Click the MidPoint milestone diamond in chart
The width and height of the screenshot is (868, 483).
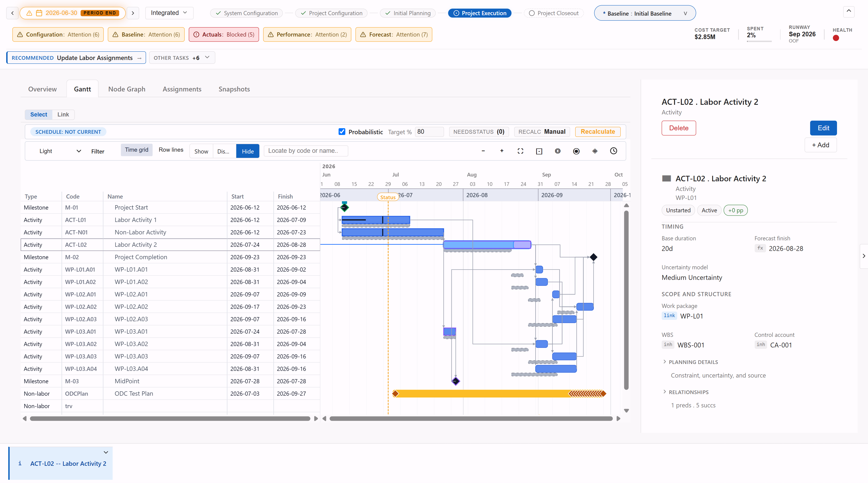[x=456, y=381]
